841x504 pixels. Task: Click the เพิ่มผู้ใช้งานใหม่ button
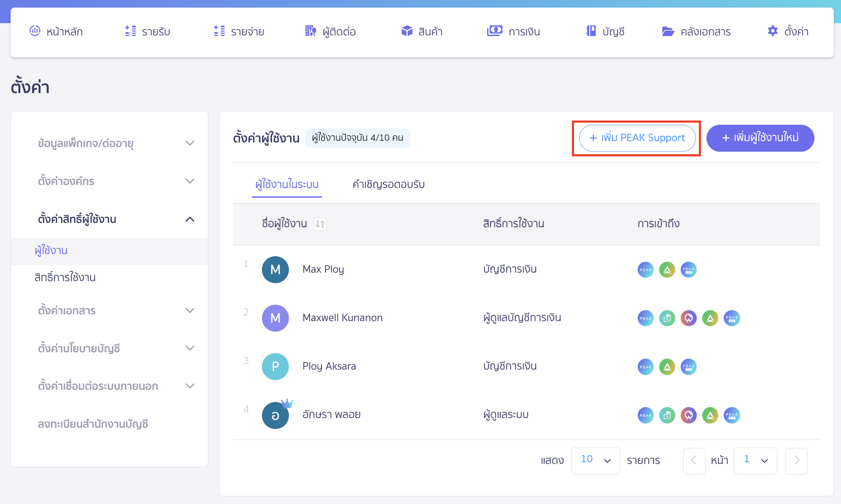760,138
